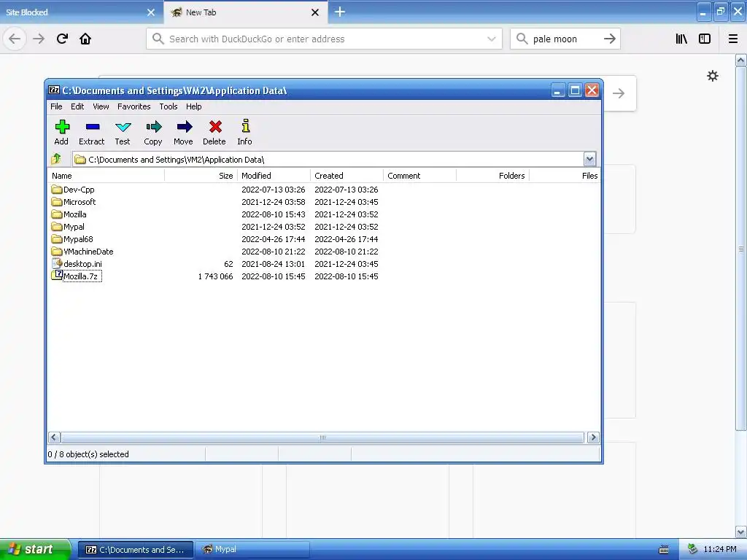The image size is (747, 560).
Task: Click the horizontal scrollbar left arrow
Action: (x=54, y=437)
